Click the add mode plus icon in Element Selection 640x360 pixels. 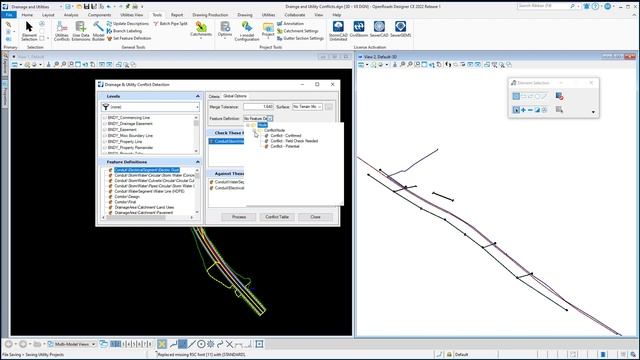pos(523,110)
